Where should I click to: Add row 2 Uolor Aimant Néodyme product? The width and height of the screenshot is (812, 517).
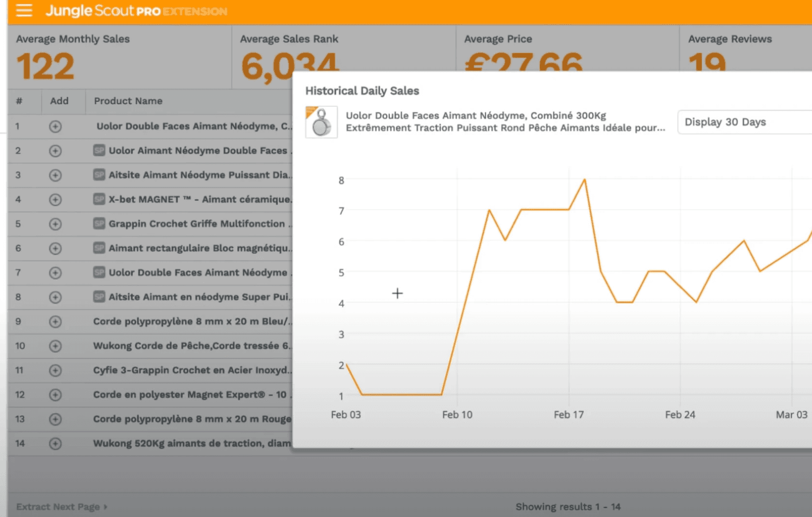coord(55,151)
